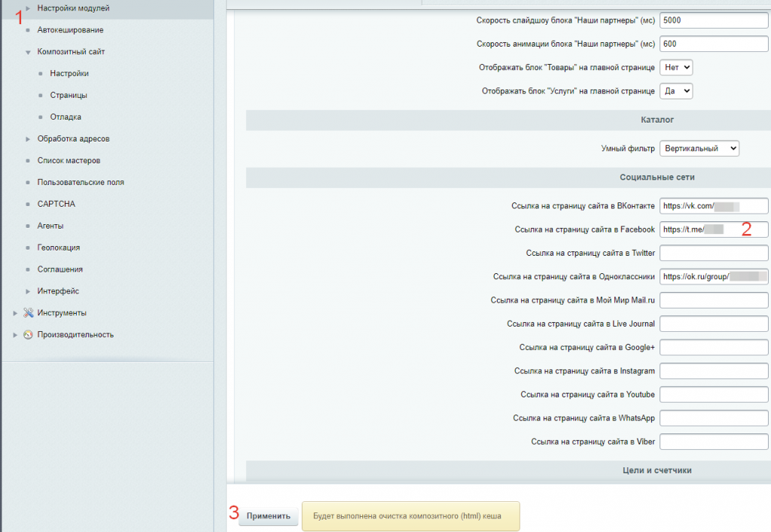
Task: Open Геолокация in sidebar
Action: coord(59,248)
